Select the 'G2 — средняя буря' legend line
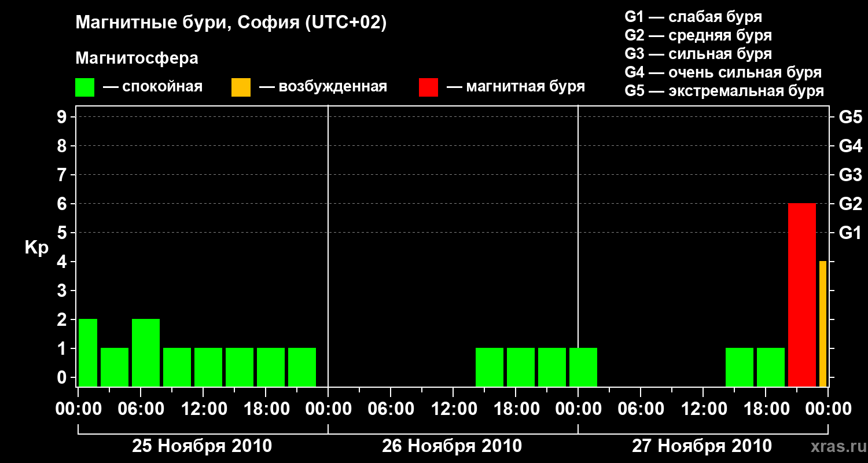868x463 pixels. 698,35
